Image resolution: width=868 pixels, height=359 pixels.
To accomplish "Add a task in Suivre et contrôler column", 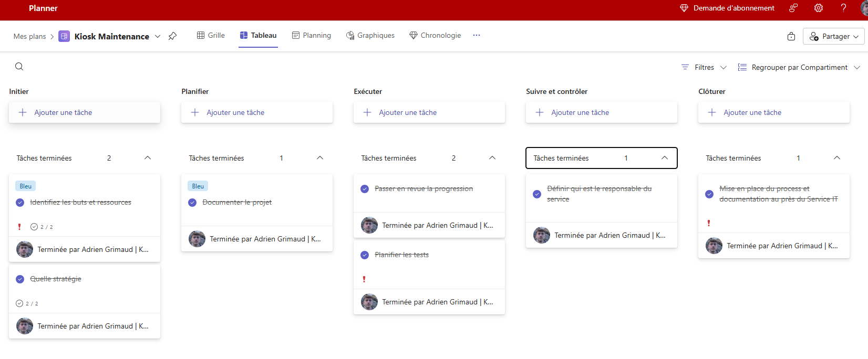I will coord(602,112).
